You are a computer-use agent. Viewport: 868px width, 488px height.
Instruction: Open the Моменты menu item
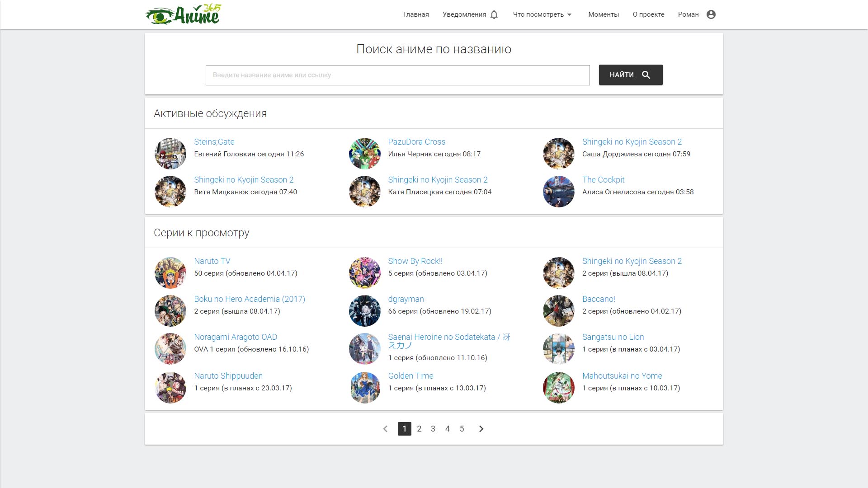pyautogui.click(x=603, y=14)
